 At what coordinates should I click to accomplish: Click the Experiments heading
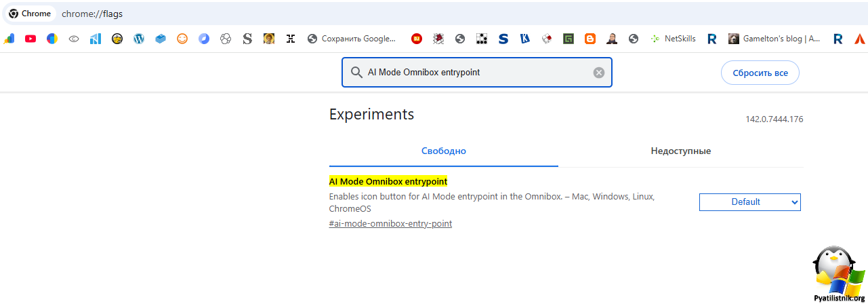pos(371,114)
